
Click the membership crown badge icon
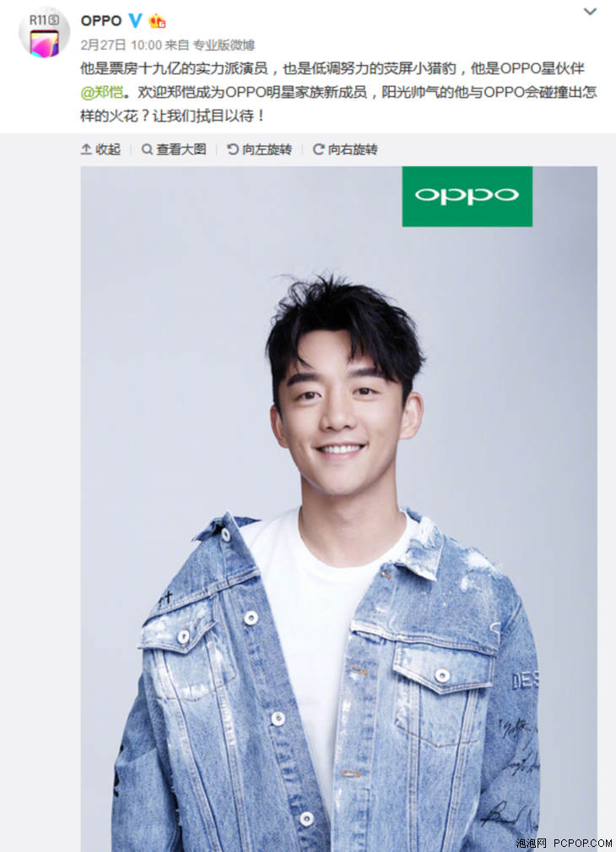pos(157,22)
